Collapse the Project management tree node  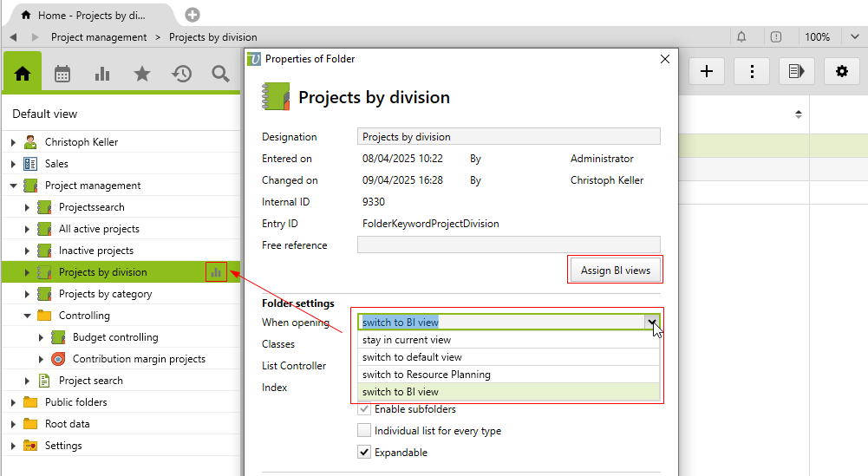point(13,186)
